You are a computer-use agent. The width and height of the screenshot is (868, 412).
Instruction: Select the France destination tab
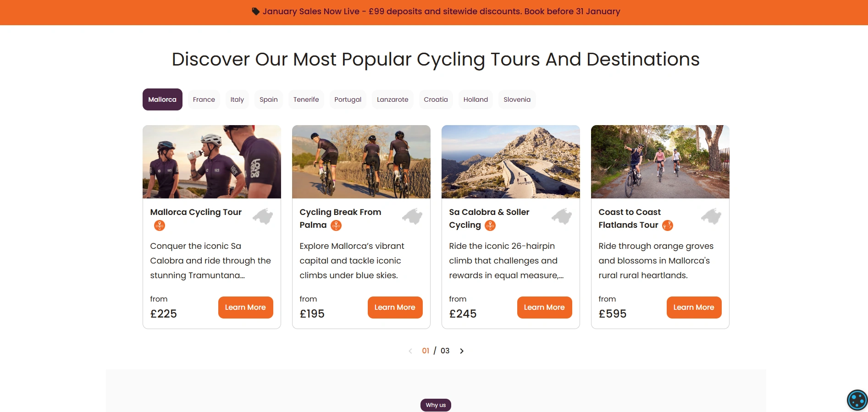pyautogui.click(x=204, y=99)
